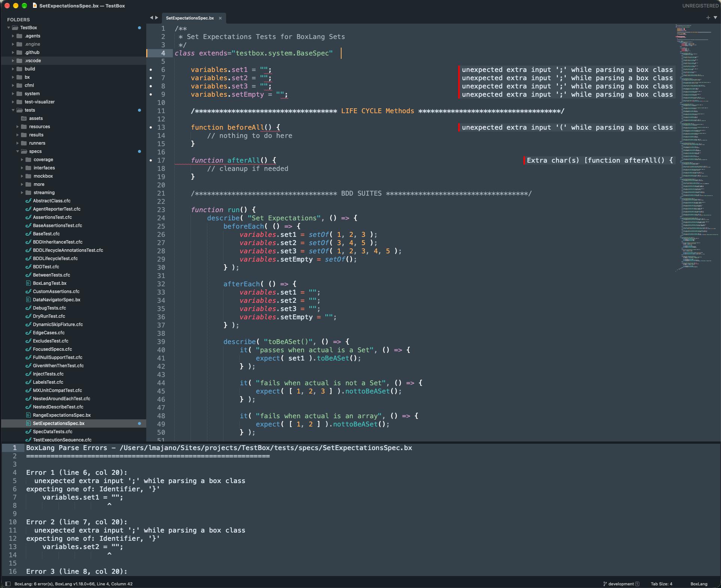Click the development branch status item

click(x=621, y=584)
